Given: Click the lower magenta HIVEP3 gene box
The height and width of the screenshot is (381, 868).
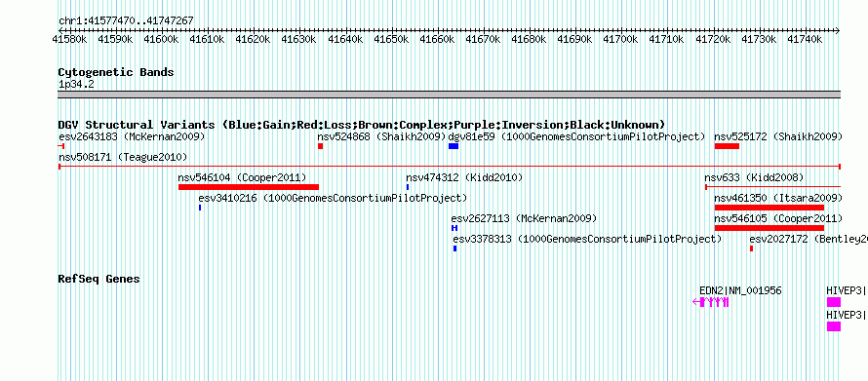Looking at the screenshot, I should click(x=834, y=326).
